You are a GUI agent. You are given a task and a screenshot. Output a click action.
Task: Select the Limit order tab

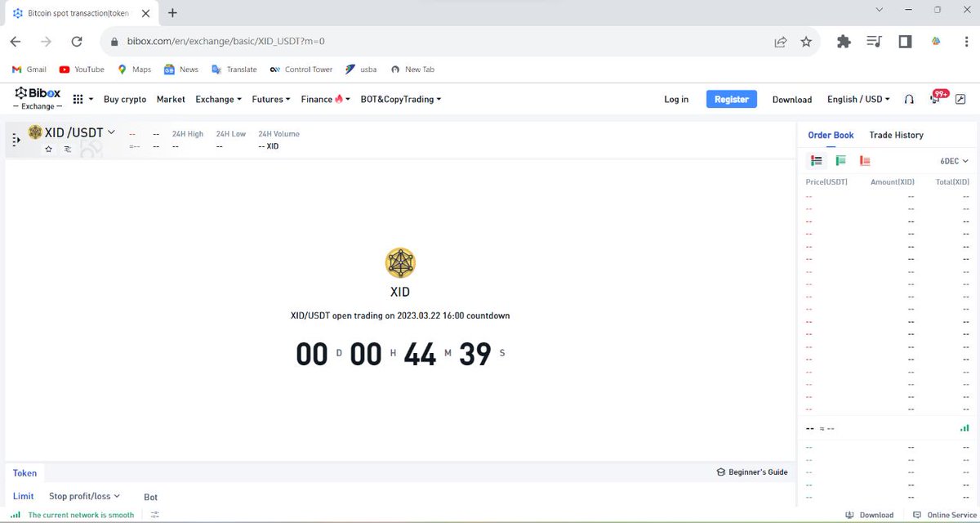tap(24, 496)
